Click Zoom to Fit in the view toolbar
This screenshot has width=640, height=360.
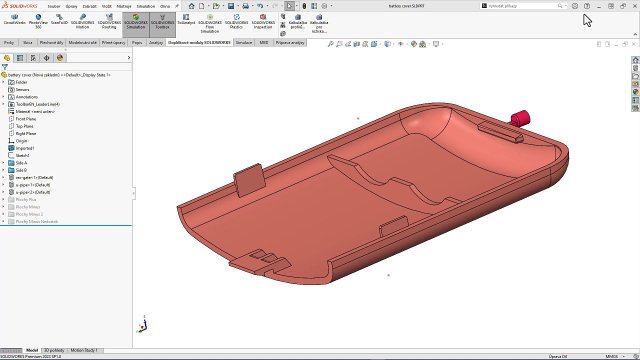pos(331,44)
